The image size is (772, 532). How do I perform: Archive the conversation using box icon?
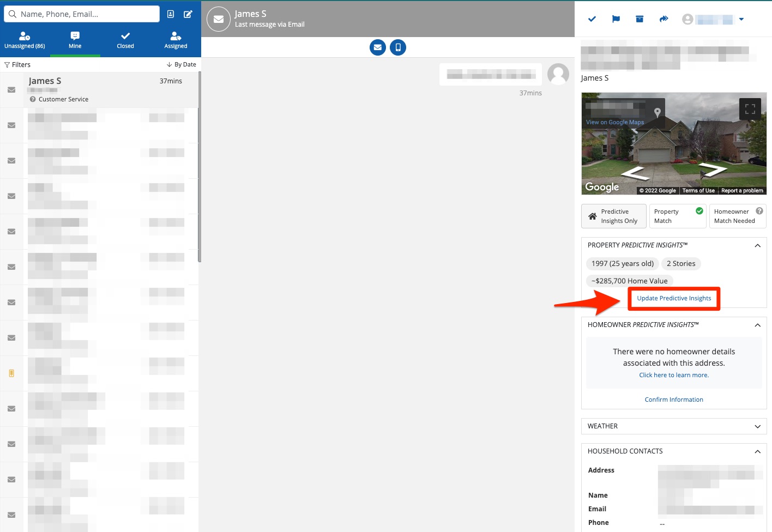click(x=640, y=19)
